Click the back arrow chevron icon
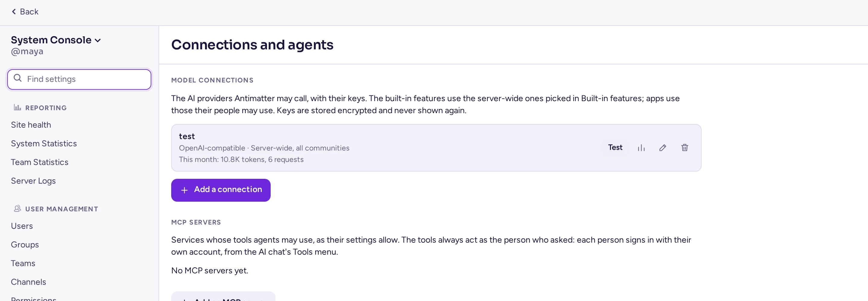Screen dimensions: 868x301 coord(14,12)
